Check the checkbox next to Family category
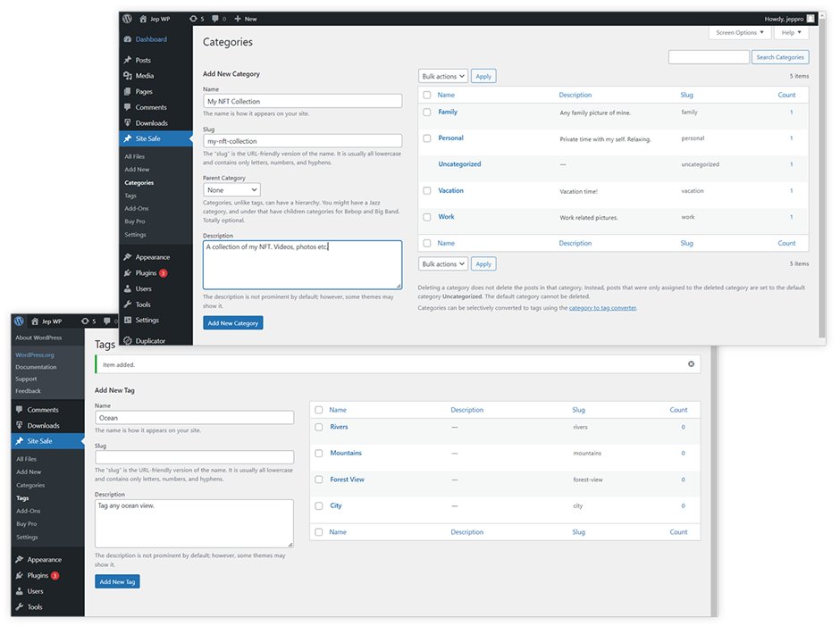The height and width of the screenshot is (634, 840). point(426,112)
